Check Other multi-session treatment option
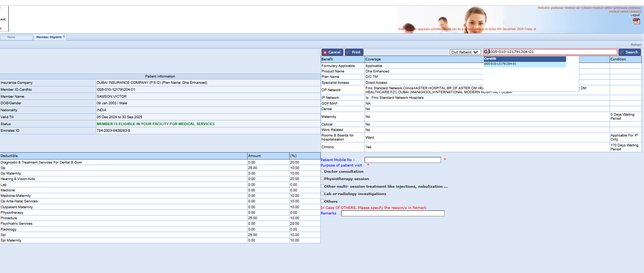The height and width of the screenshot is (273, 644). click(323, 186)
